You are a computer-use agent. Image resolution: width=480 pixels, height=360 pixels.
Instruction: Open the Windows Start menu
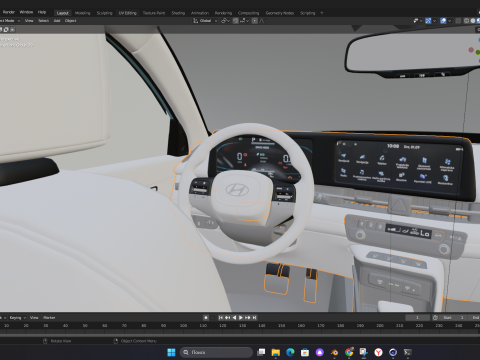[x=171, y=352]
